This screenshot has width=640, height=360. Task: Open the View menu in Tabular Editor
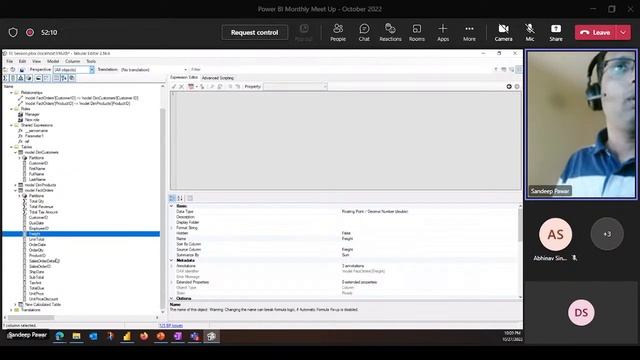(x=36, y=61)
